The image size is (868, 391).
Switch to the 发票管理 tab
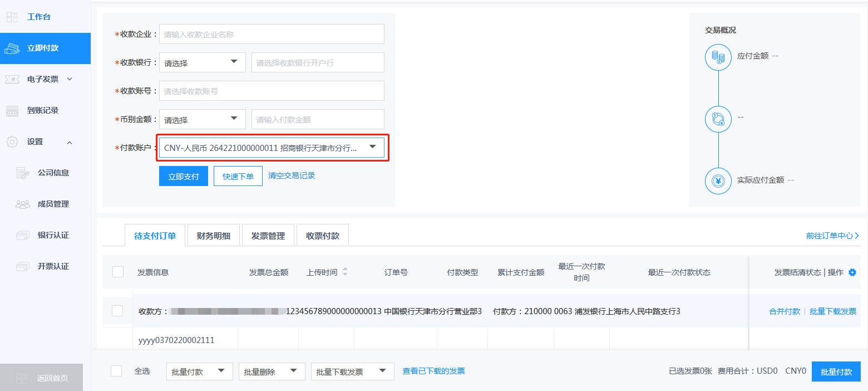(268, 236)
